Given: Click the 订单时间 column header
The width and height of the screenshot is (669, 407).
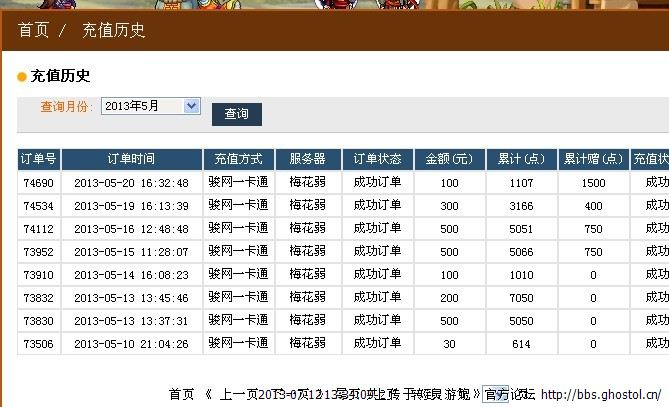Looking at the screenshot, I should pyautogui.click(x=131, y=159).
